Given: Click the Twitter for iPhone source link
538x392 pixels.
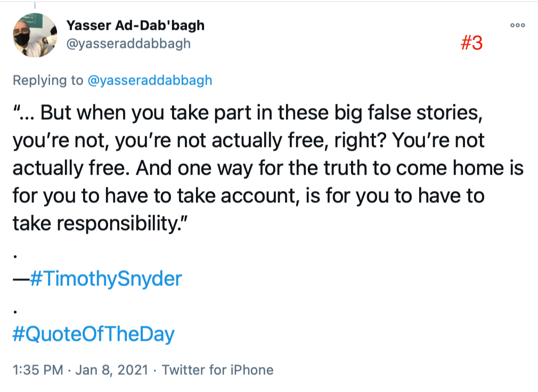Looking at the screenshot, I should pos(217,370).
